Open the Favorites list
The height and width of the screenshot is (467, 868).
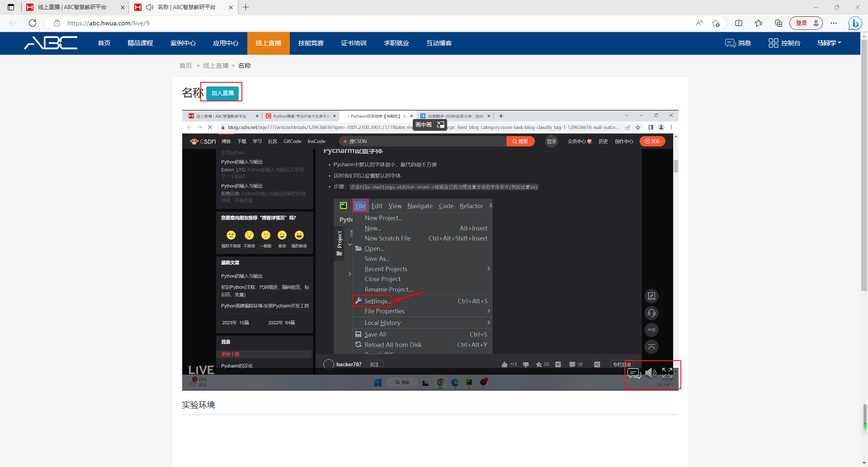pyautogui.click(x=759, y=23)
